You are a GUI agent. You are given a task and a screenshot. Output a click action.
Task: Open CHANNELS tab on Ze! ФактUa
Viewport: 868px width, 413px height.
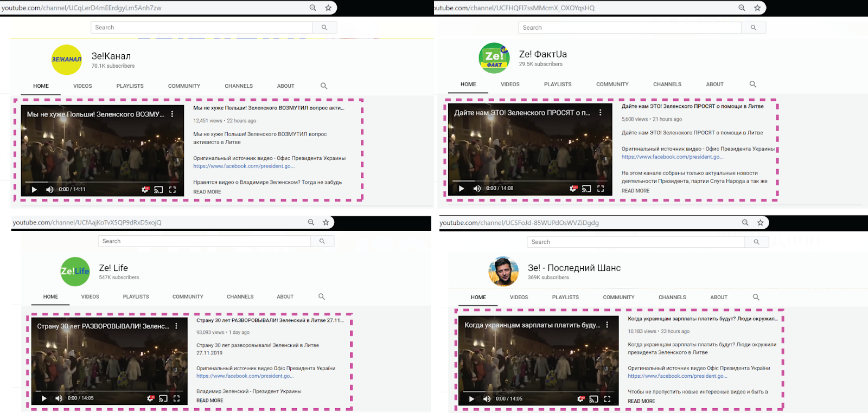point(667,85)
